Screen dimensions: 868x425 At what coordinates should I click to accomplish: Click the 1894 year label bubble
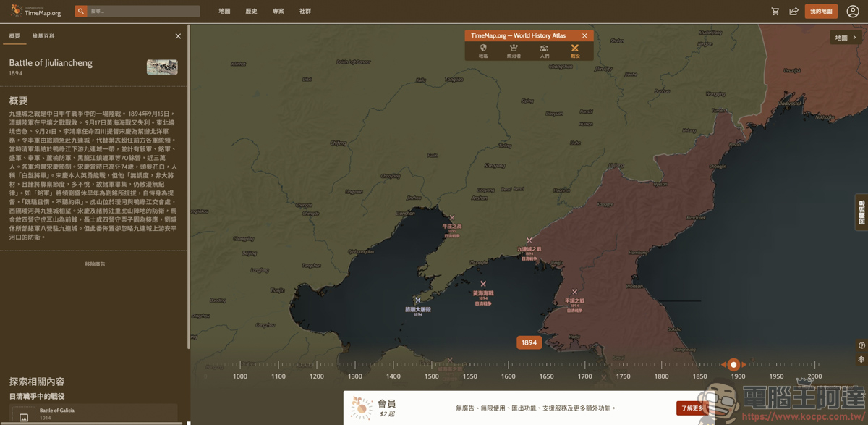[x=529, y=342]
